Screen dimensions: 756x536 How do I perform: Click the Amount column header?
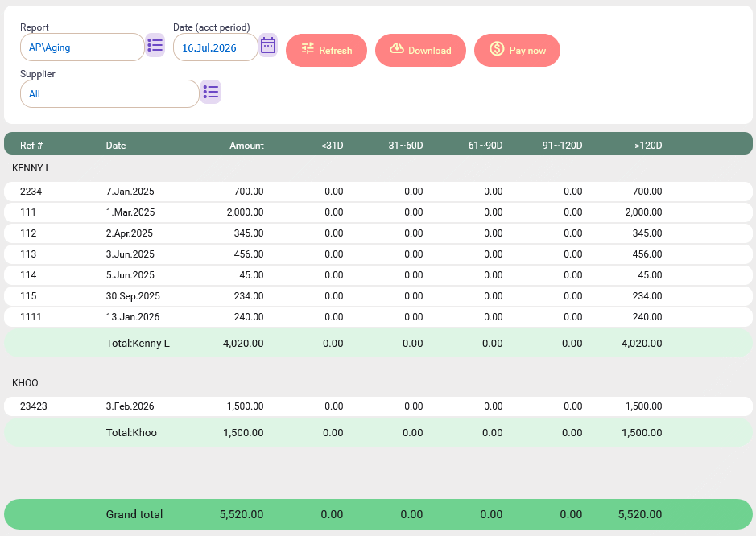click(246, 146)
